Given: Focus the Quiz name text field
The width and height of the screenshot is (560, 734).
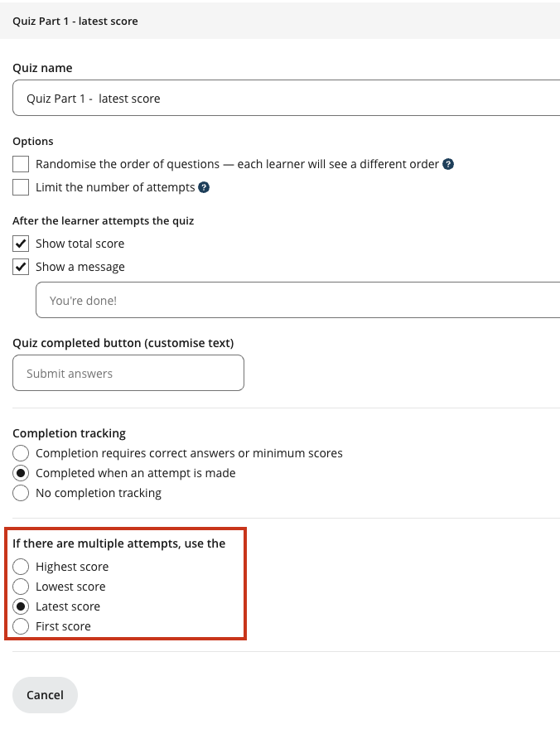Looking at the screenshot, I should (x=286, y=98).
